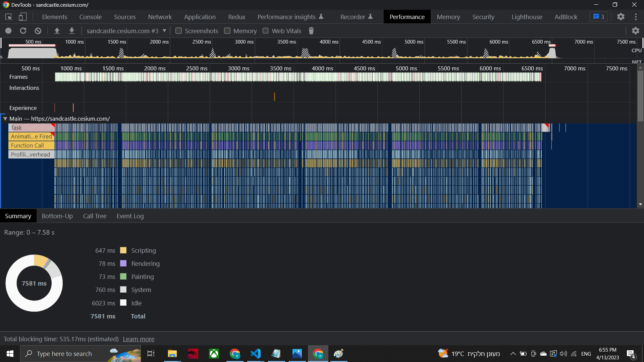
Task: Start a new performance recording
Action: point(8,31)
